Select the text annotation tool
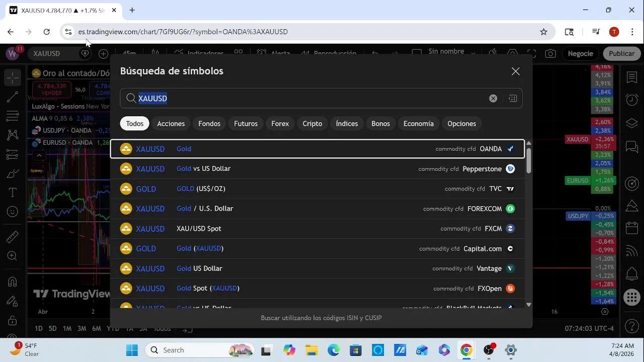 pos(13,193)
